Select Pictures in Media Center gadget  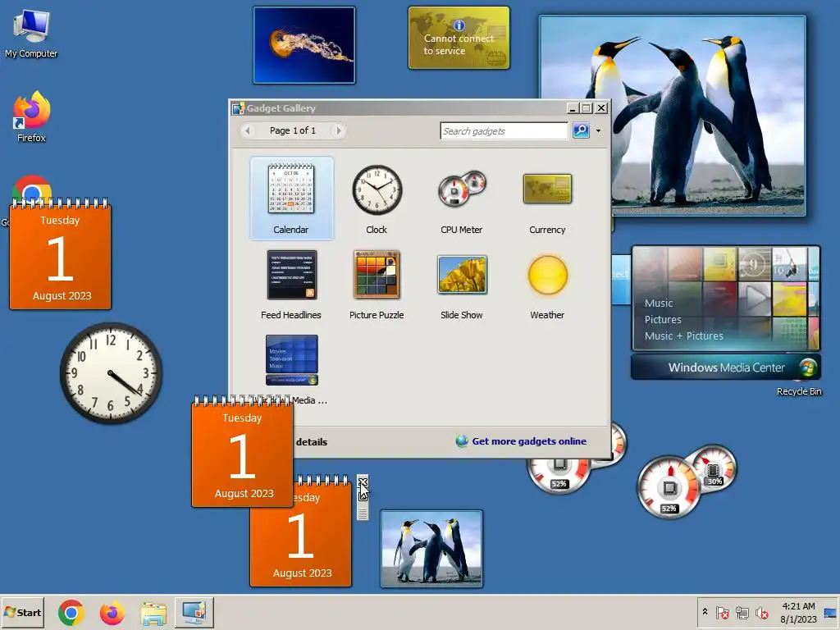click(x=663, y=320)
